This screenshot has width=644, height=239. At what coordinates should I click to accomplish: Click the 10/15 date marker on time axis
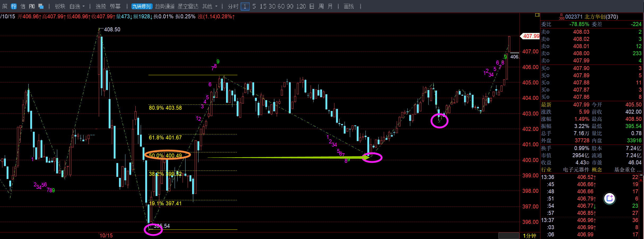coord(106,236)
